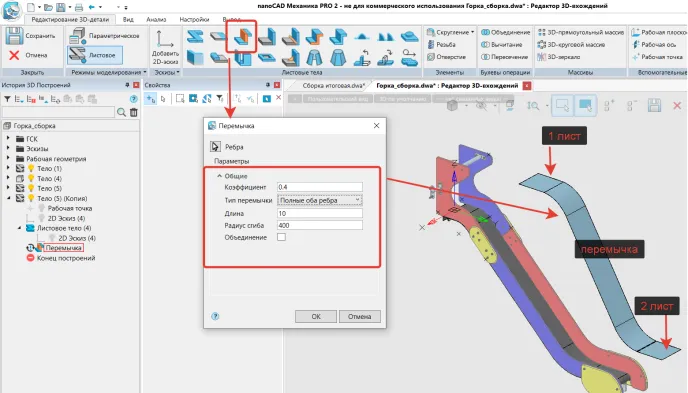The image size is (688, 393).
Task: Select the Листовое modeling mode
Action: point(95,55)
